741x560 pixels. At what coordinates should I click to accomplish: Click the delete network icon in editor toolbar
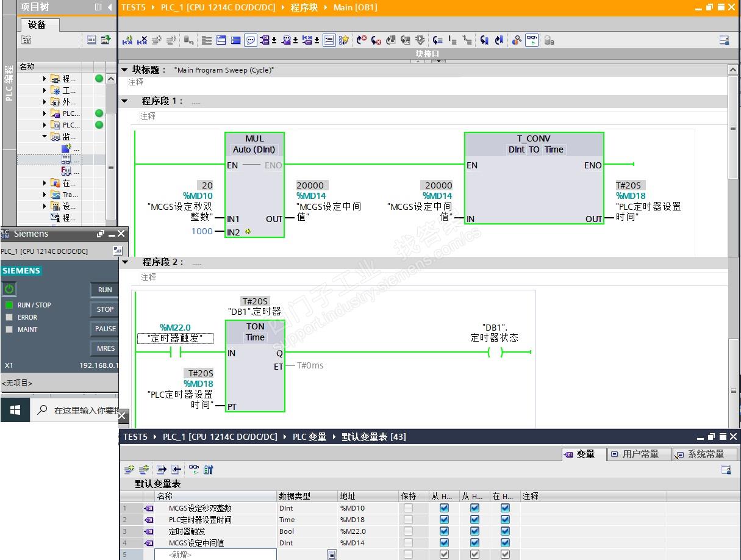tap(142, 40)
